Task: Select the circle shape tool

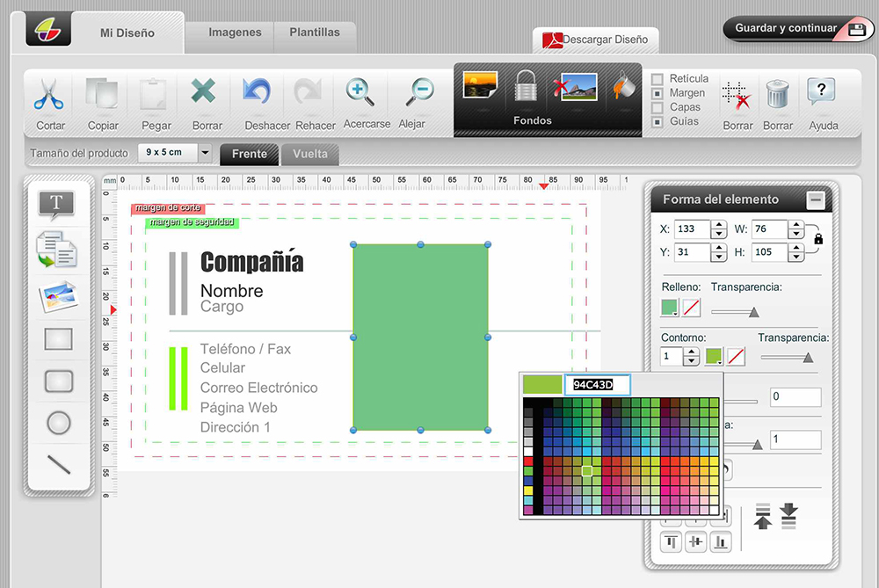Action: tap(58, 423)
